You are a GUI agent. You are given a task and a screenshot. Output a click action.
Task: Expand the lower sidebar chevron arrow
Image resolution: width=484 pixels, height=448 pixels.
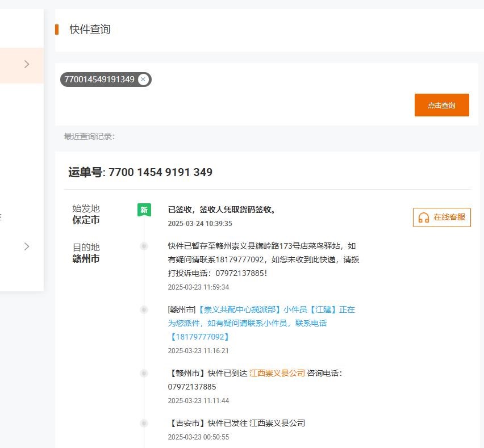point(27,246)
